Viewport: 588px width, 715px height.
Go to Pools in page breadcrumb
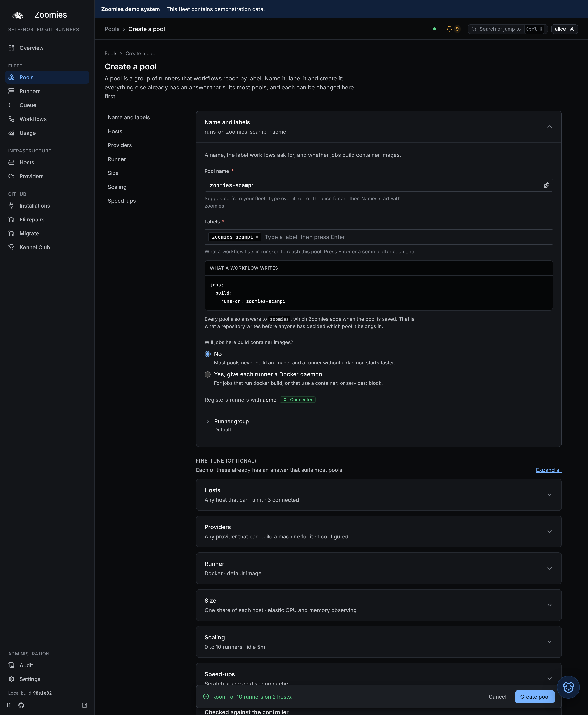111,54
